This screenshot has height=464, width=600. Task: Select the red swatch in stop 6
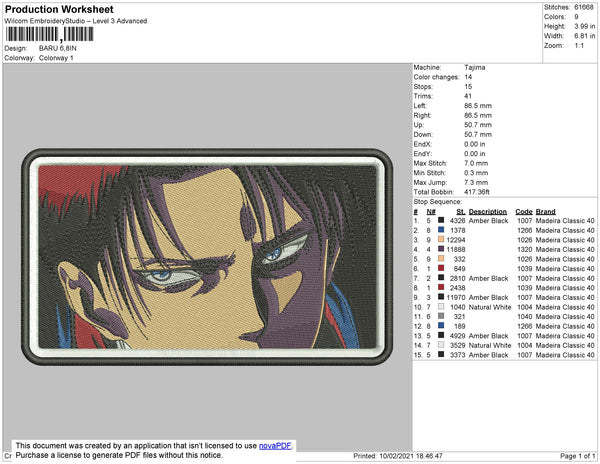click(441, 268)
